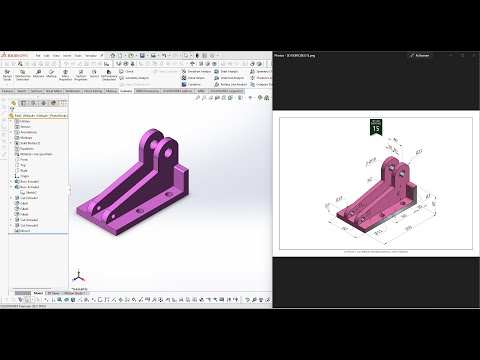Launch Performance Evaluation
The width and height of the screenshot is (480, 360).
click(x=109, y=75)
